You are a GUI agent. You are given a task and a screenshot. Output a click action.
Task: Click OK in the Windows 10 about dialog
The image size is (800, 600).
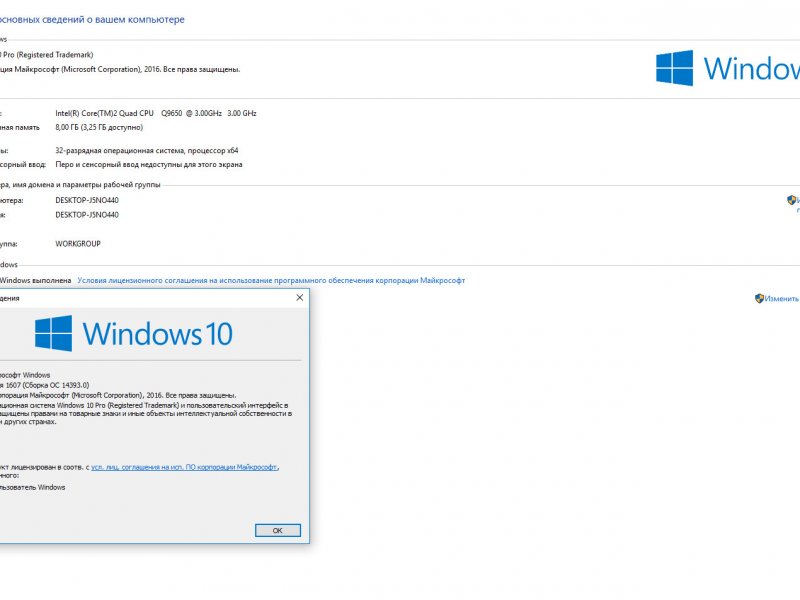(x=278, y=531)
